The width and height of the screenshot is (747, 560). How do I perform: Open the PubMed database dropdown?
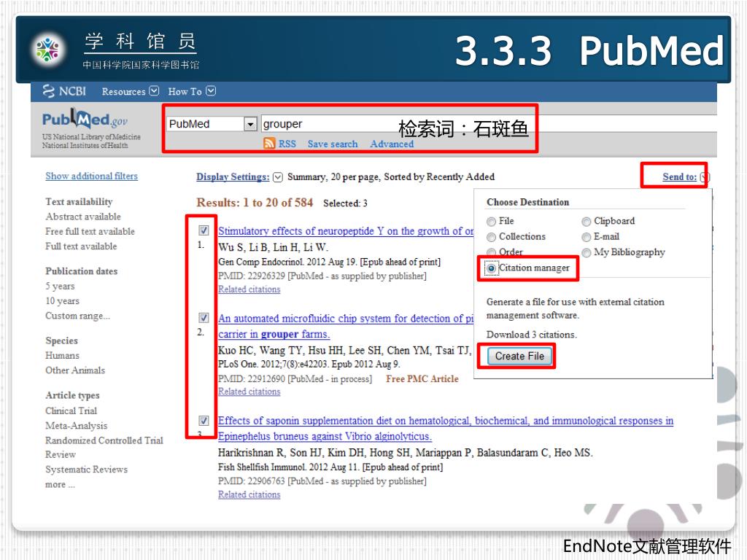pos(250,124)
